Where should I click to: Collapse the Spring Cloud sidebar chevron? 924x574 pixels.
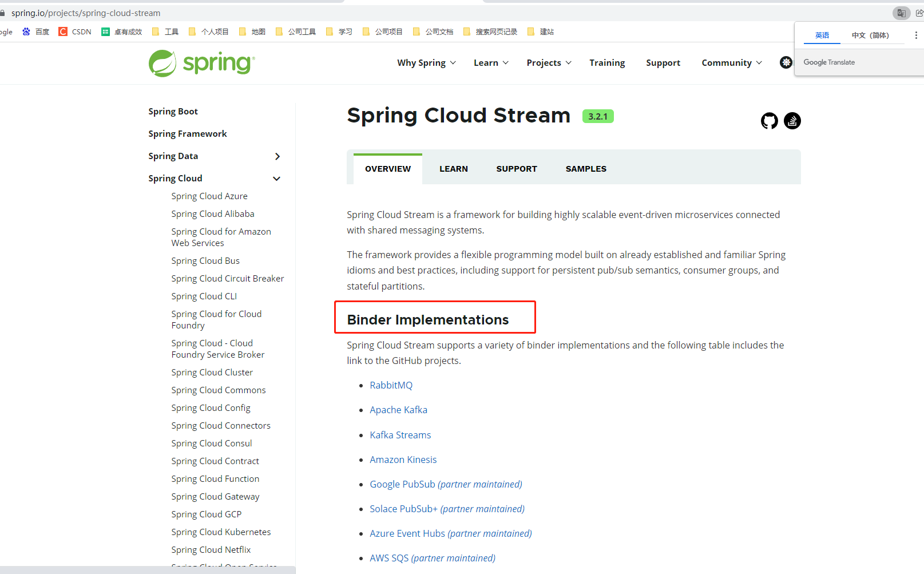277,179
